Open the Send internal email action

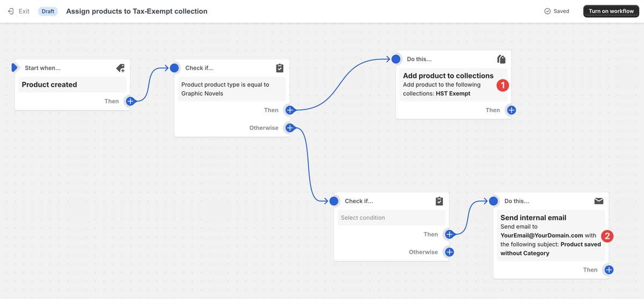(551, 235)
